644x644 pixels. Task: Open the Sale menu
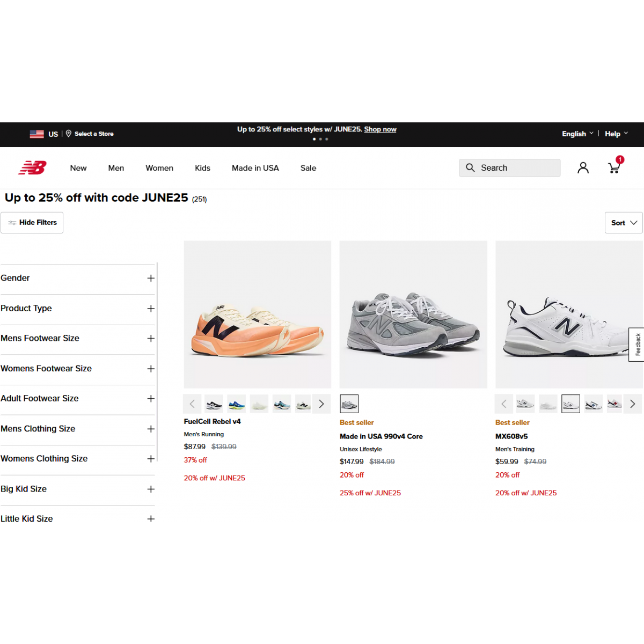[308, 168]
